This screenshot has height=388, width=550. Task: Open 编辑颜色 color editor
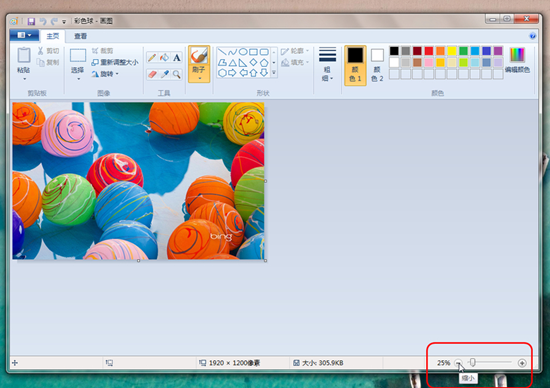[517, 60]
